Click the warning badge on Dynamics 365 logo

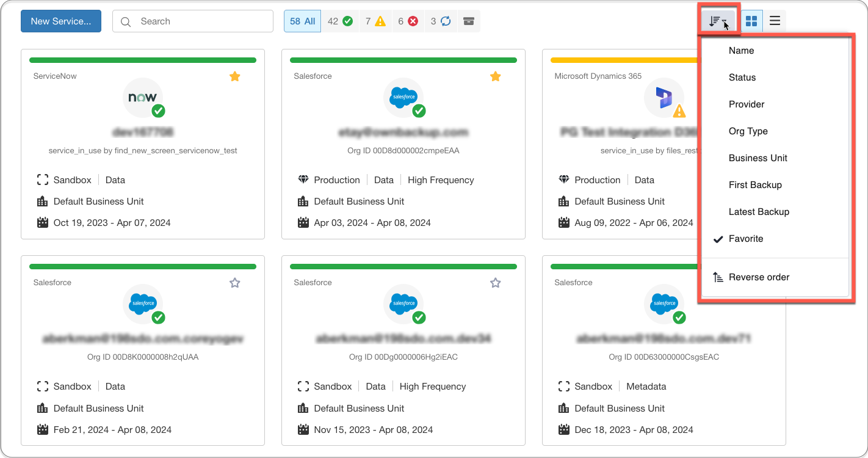(679, 111)
